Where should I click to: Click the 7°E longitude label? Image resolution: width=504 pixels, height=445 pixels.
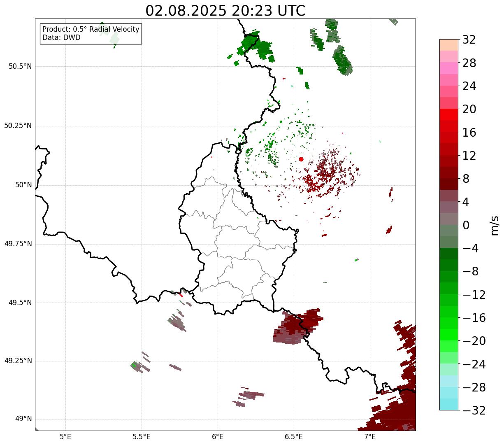(x=370, y=436)
